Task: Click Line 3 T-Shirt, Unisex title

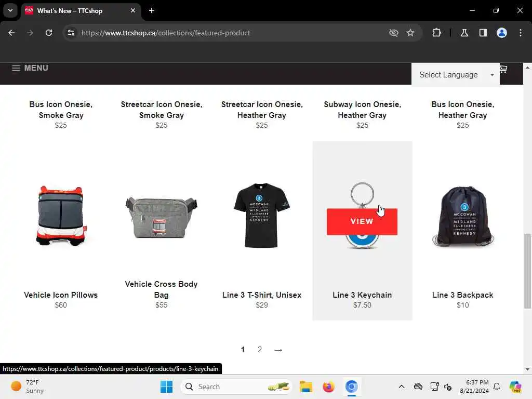Action: coord(262,295)
